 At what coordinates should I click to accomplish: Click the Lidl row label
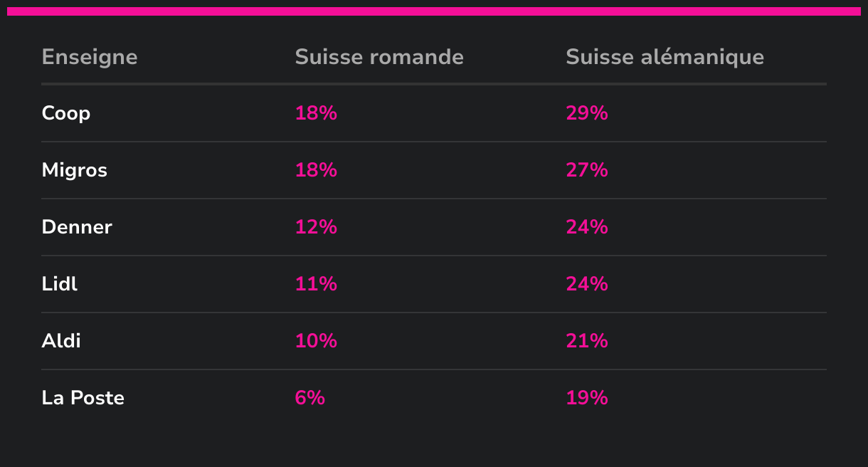pos(60,284)
